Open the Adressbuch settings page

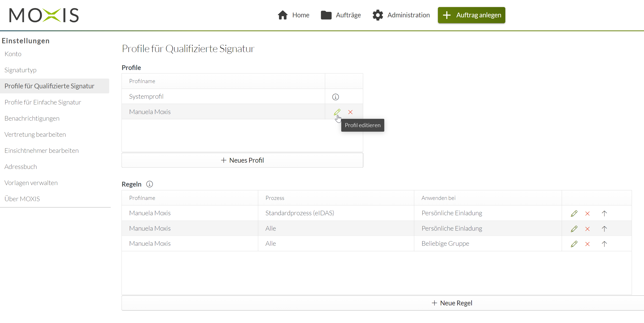[21, 167]
